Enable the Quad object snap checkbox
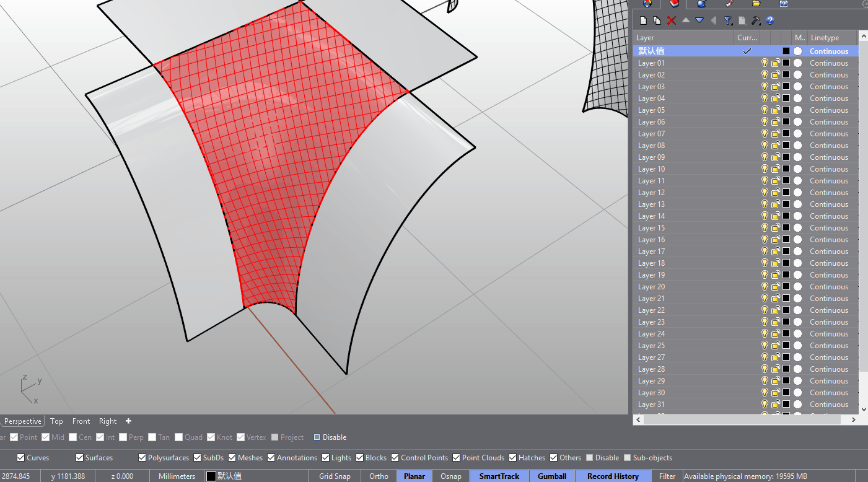Viewport: 868px width, 482px height. (178, 437)
